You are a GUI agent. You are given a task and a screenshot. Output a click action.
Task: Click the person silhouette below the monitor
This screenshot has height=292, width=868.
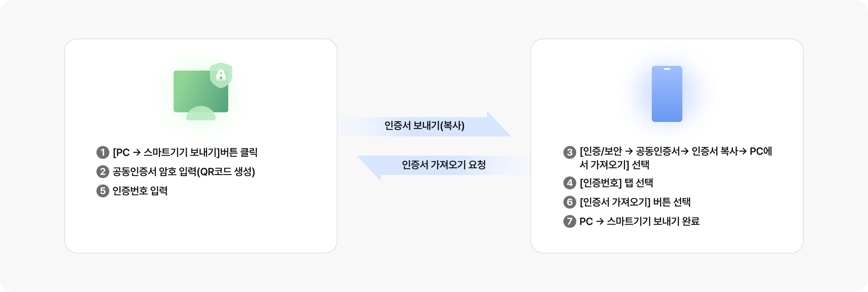coord(201,114)
